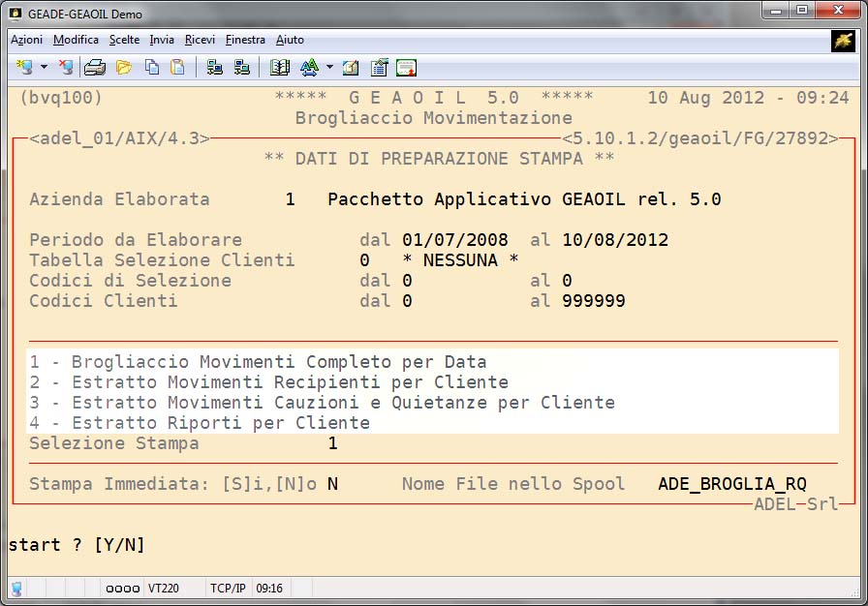Click the open folder icon

tap(123, 67)
